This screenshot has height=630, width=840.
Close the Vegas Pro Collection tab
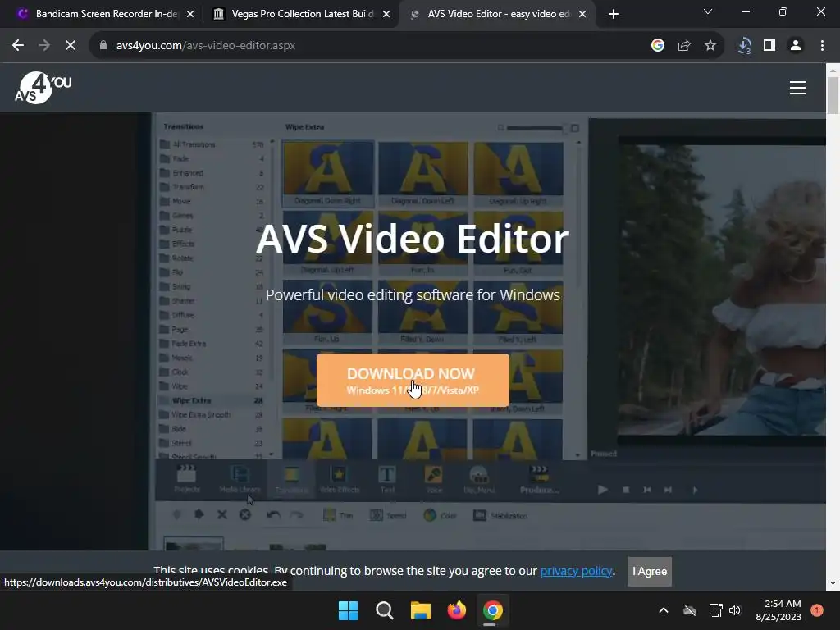pyautogui.click(x=386, y=15)
